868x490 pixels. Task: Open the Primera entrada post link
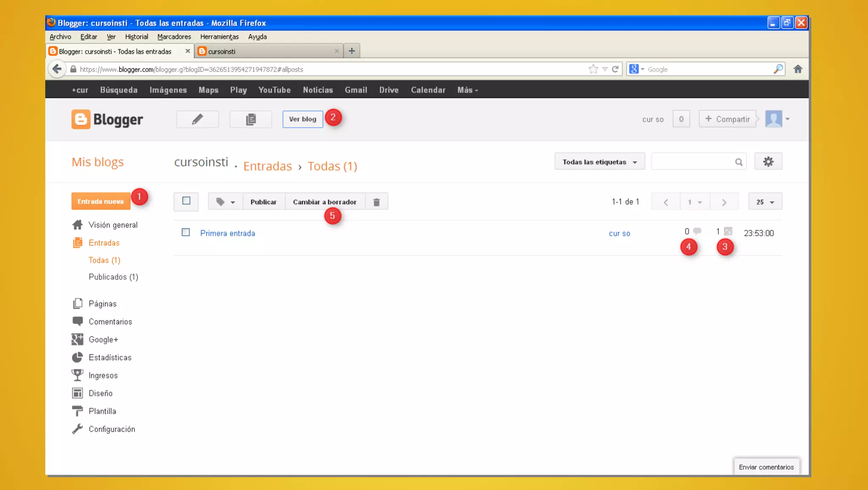[x=228, y=233]
